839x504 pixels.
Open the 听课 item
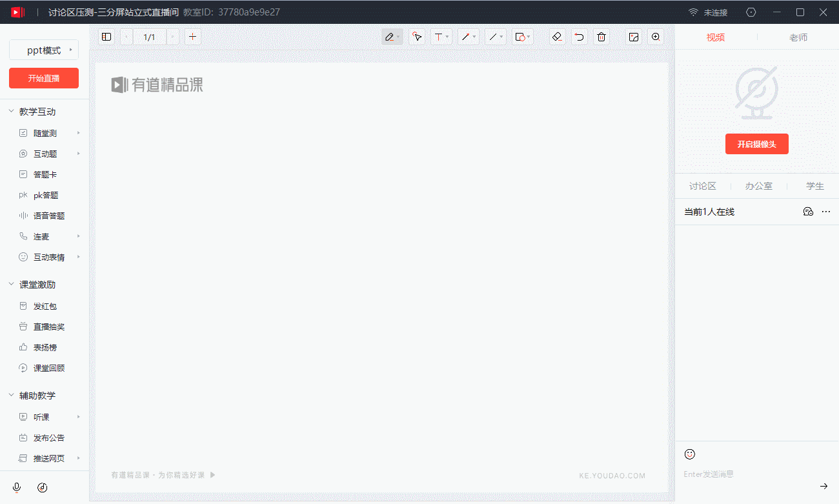(x=41, y=417)
